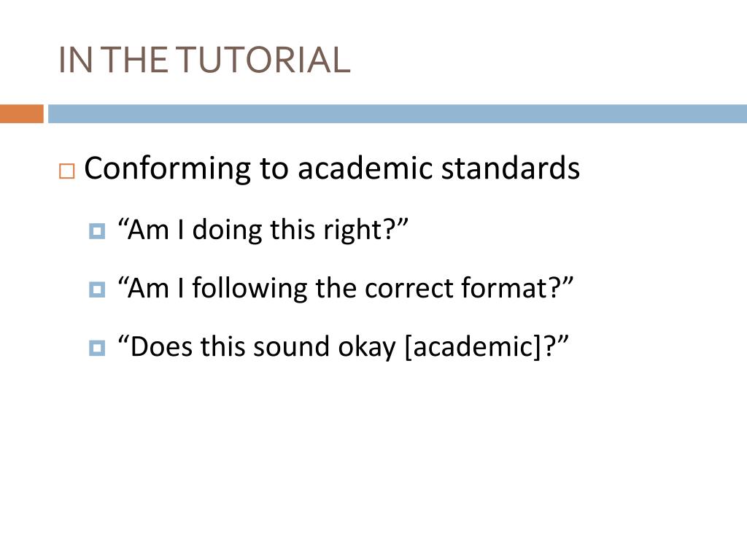
Task: Click the word "standards" in the main bullet
Action: click(x=510, y=168)
